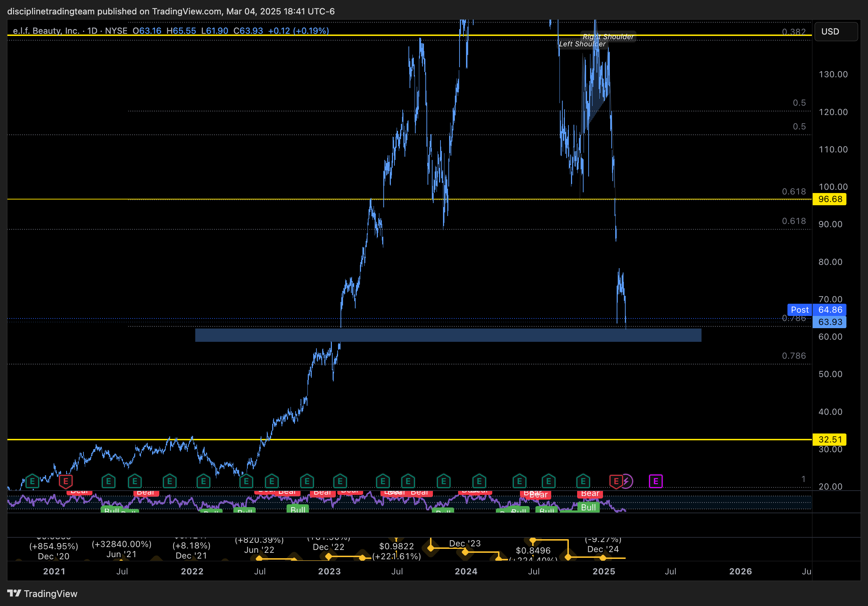This screenshot has width=868, height=606.
Task: Click the 2023 time axis label
Action: [329, 571]
